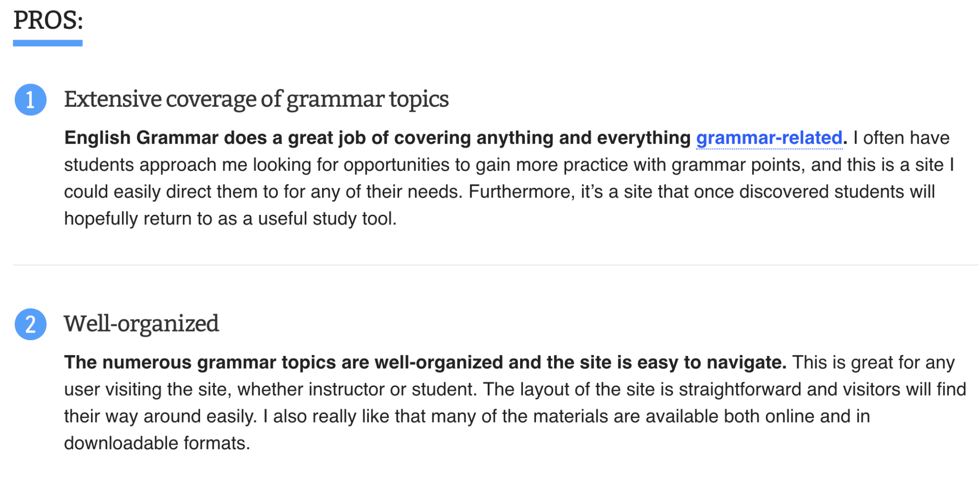The image size is (980, 478).
Task: Click the PROS: section heading
Action: [48, 21]
